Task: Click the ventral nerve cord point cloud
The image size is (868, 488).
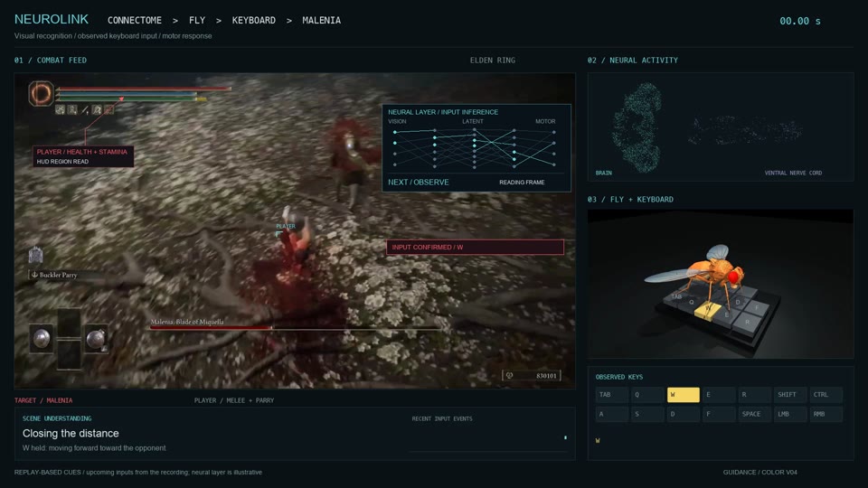Action: click(x=746, y=130)
